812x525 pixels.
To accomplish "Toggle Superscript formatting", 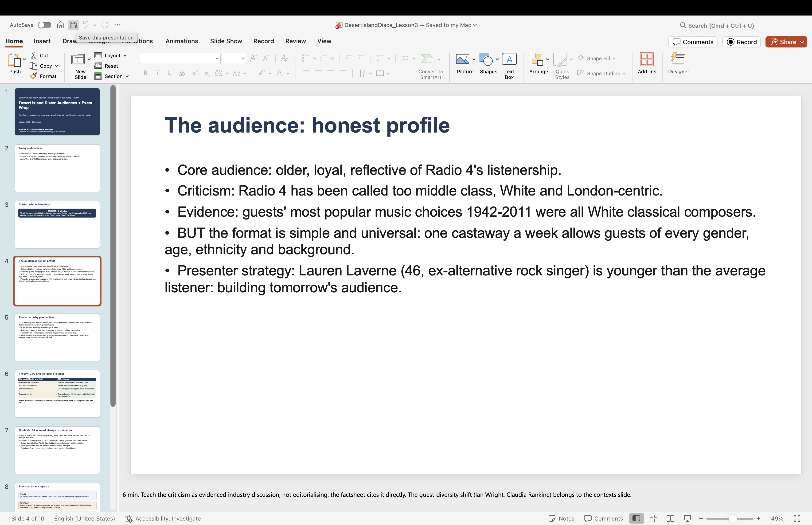I will tap(195, 73).
